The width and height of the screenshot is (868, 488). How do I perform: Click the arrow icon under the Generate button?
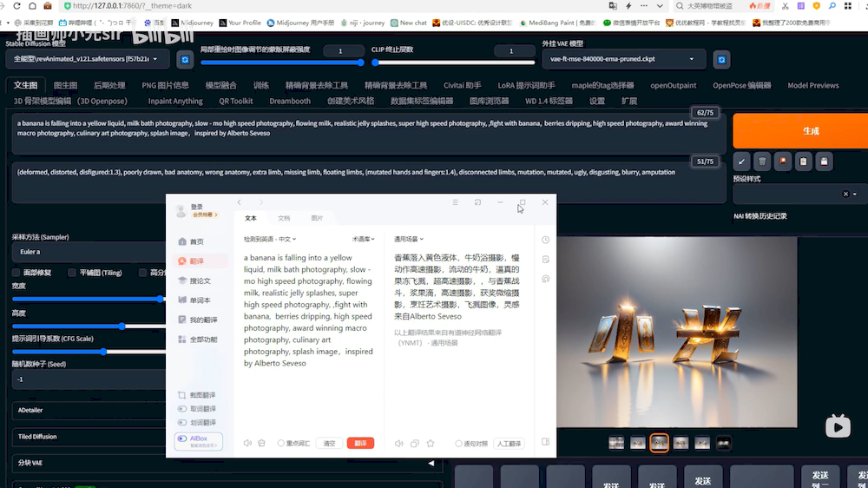(x=741, y=162)
